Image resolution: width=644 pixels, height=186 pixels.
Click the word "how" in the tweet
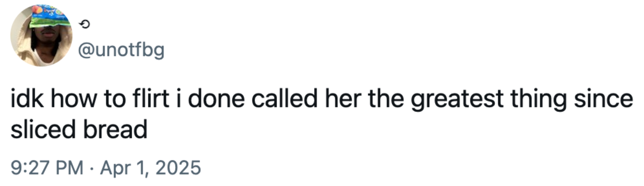point(74,99)
